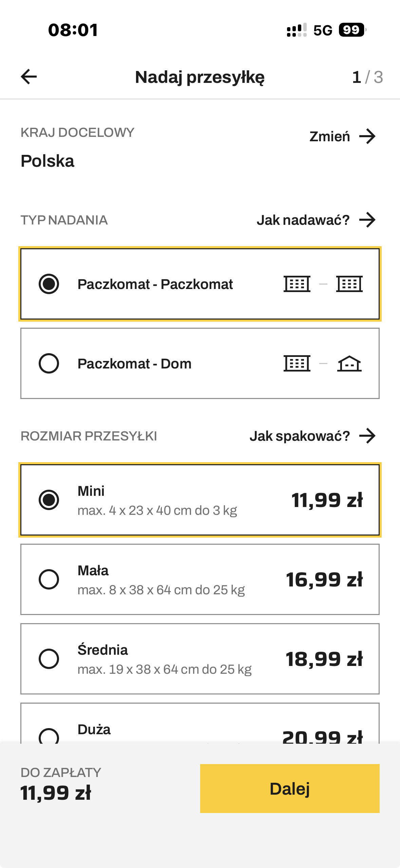Tap the home icon in Paczkomat - Dom
Screen dimensions: 400x868
point(349,364)
